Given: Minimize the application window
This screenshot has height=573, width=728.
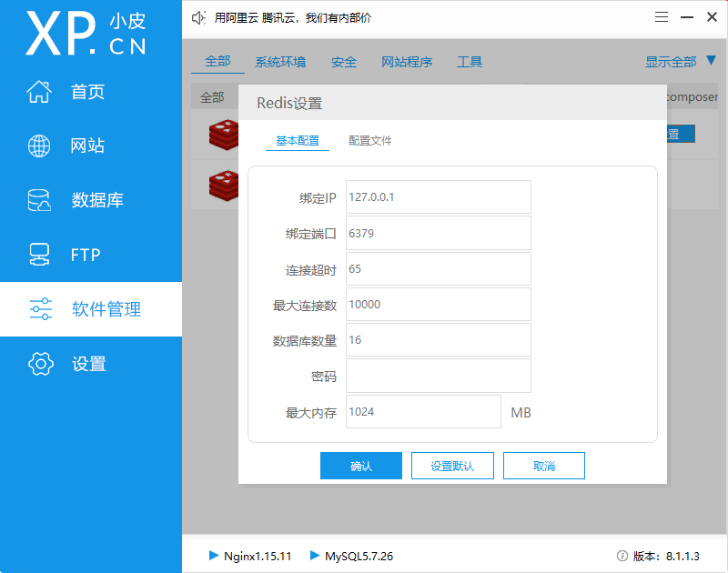Looking at the screenshot, I should coord(687,17).
